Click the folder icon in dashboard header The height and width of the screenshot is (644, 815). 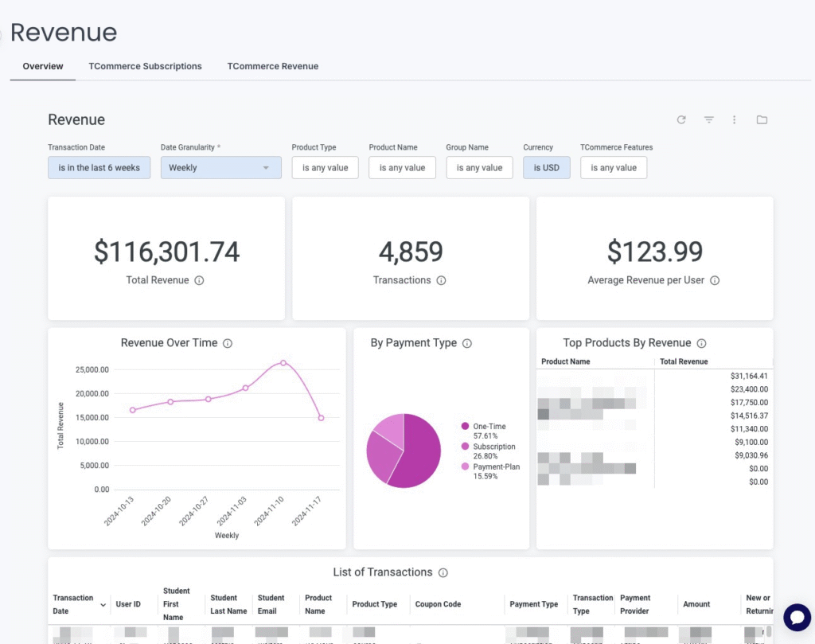point(762,120)
